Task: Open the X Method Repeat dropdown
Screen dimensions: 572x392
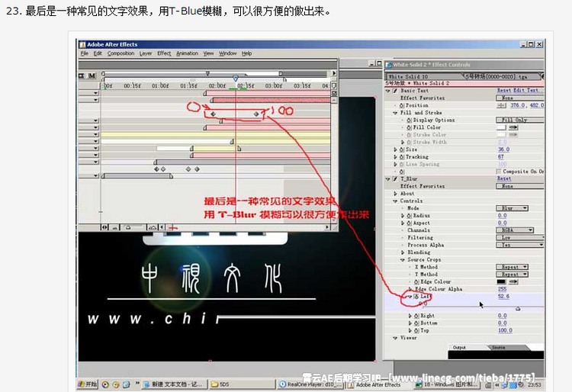Action: pos(513,267)
